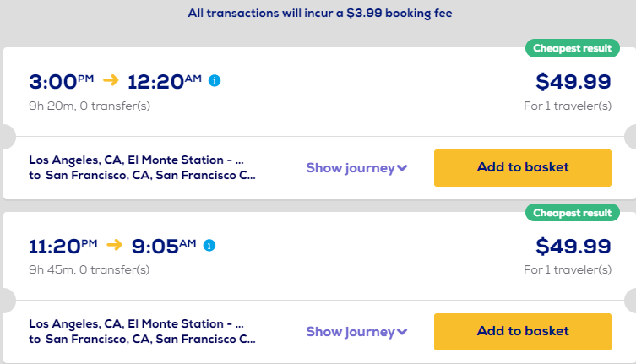Viewport: 636px width, 364px height.
Task: Add the 3:00 PM trip to basket
Action: coord(522,167)
